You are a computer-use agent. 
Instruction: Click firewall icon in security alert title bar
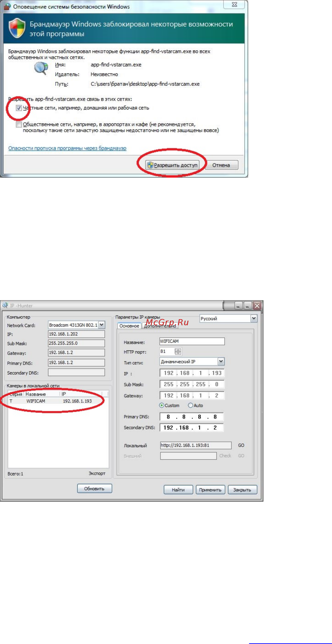(x=7, y=7)
